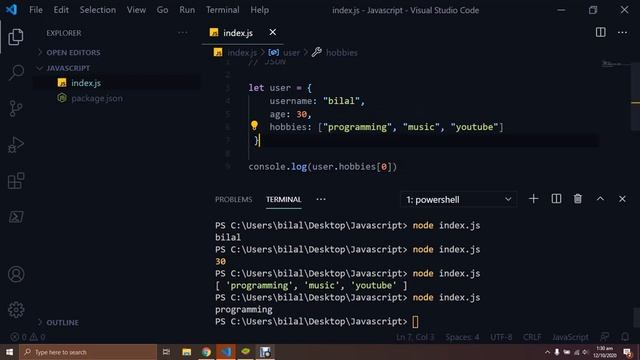Image resolution: width=640 pixels, height=360 pixels.
Task: Open the Terminal menu
Action: point(222,10)
